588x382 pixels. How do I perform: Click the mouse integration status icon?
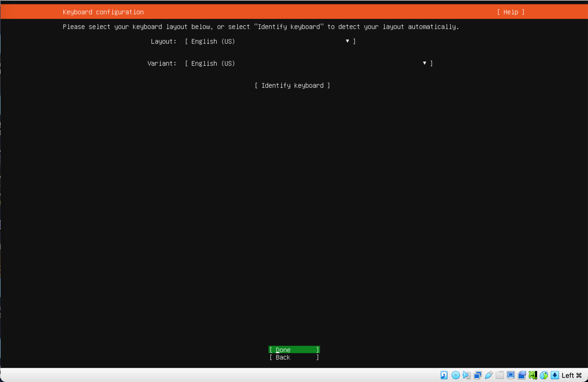[x=544, y=375]
